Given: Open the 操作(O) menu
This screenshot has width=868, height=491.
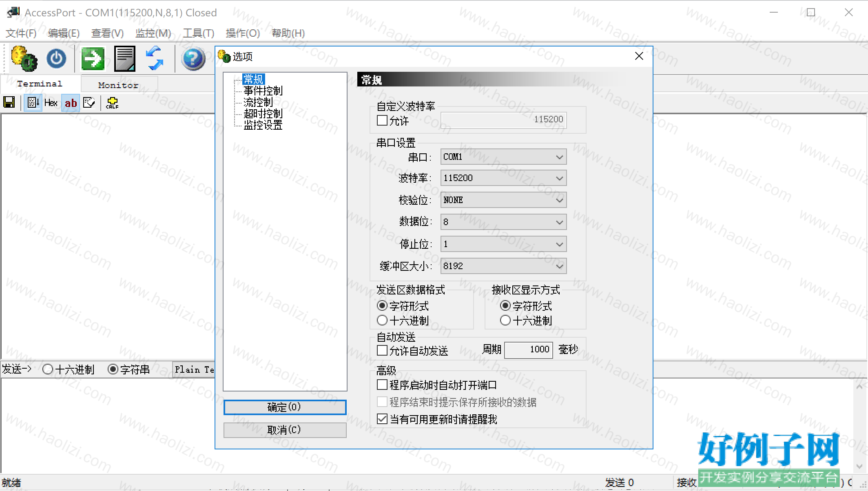Looking at the screenshot, I should (x=243, y=33).
